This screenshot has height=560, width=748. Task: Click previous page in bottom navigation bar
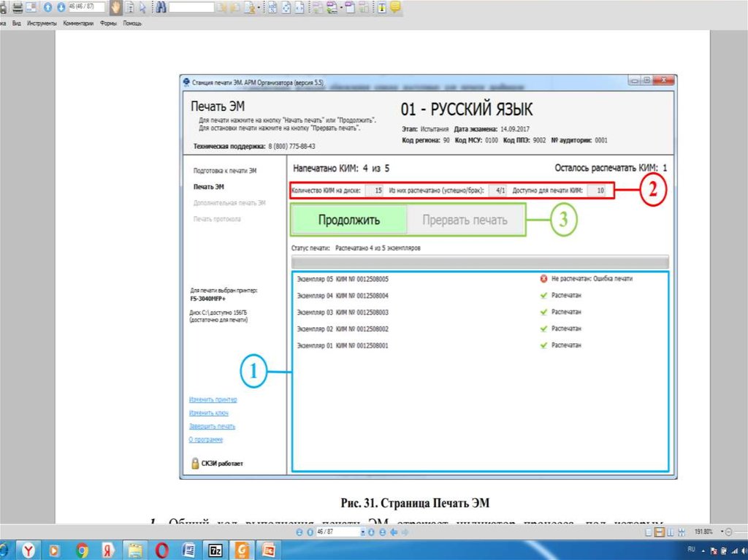[x=310, y=532]
